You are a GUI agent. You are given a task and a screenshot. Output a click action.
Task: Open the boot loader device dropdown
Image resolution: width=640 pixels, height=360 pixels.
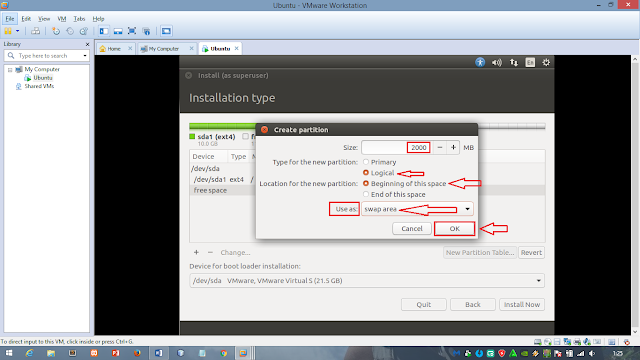click(367, 280)
